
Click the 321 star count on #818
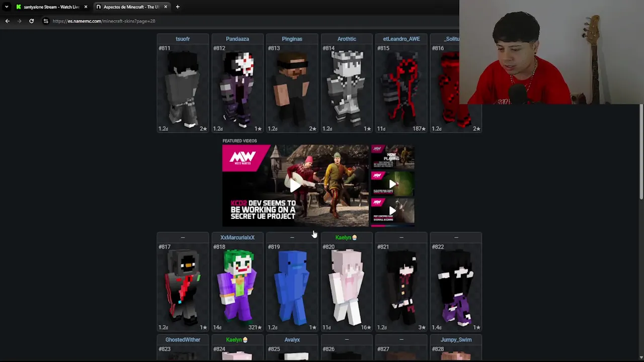click(255, 327)
